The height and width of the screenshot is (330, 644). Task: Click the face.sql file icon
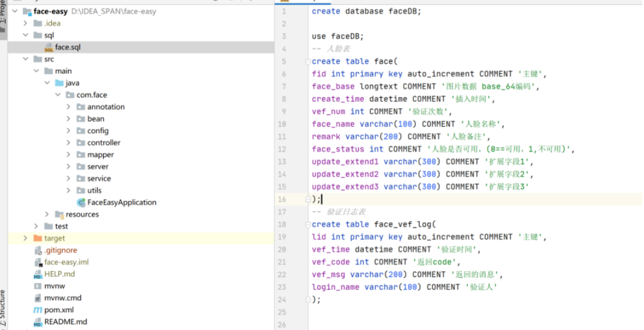point(48,48)
